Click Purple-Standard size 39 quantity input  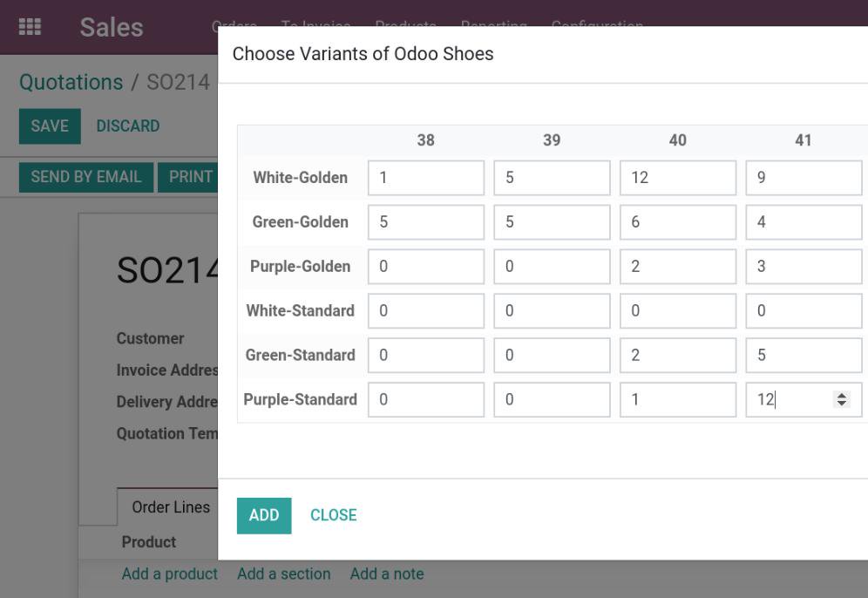pyautogui.click(x=552, y=400)
